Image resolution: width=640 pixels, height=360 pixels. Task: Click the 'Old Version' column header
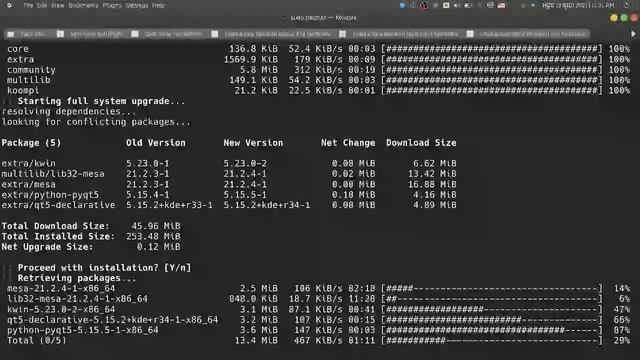pos(156,143)
